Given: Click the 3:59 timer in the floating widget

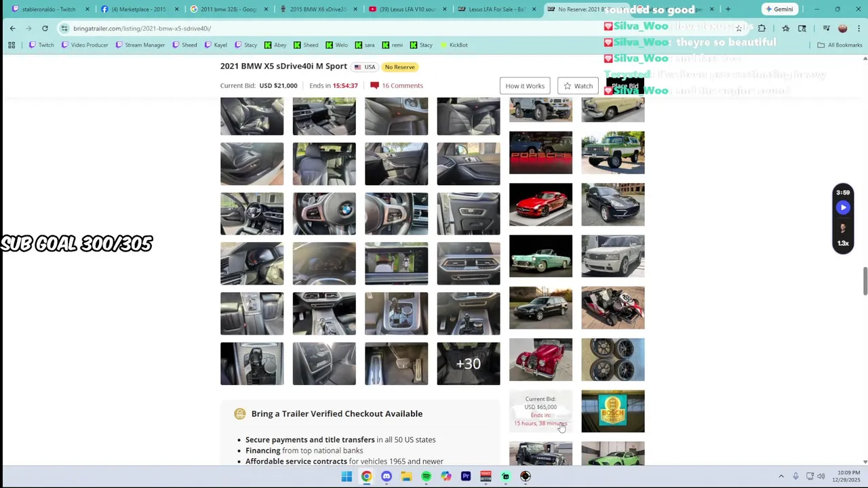Looking at the screenshot, I should (843, 192).
